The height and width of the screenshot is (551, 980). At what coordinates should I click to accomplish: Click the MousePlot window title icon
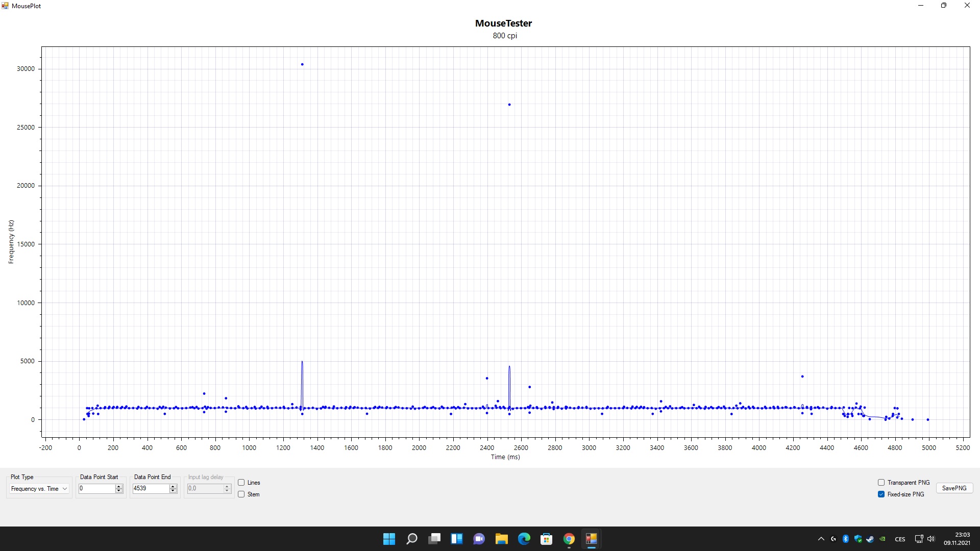click(5, 6)
